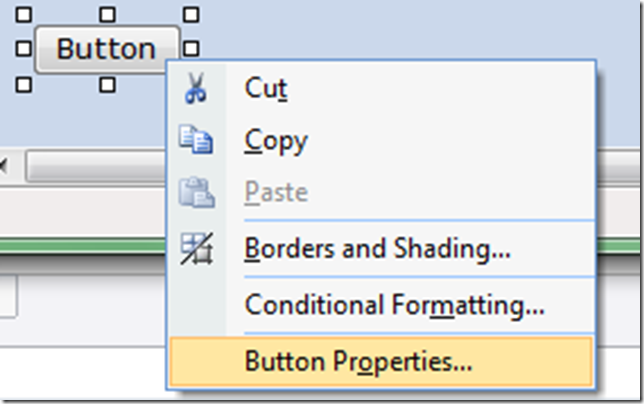Click the top-left selection handle
This screenshot has width=644, height=404.
click(x=24, y=15)
